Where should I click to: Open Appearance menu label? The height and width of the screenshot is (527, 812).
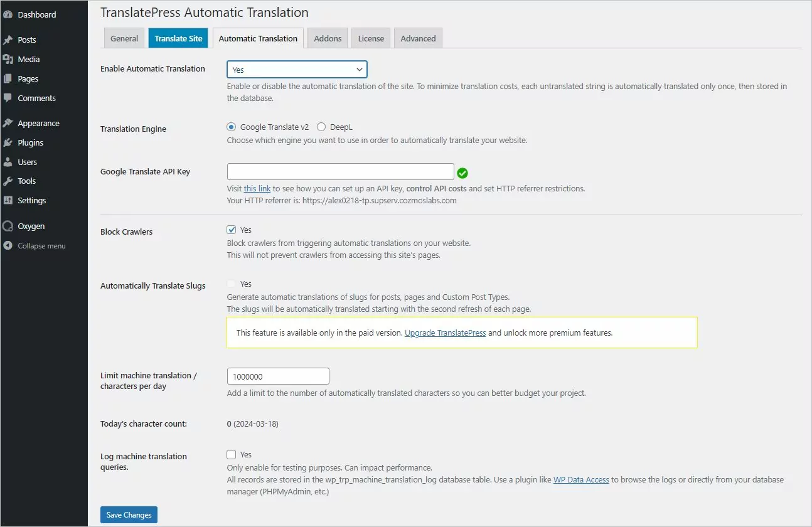(x=39, y=123)
